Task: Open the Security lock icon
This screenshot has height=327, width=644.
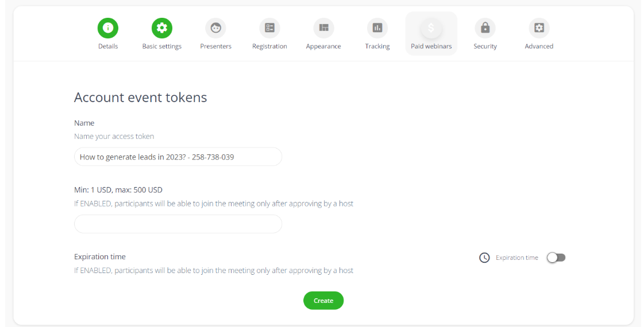Action: point(485,28)
